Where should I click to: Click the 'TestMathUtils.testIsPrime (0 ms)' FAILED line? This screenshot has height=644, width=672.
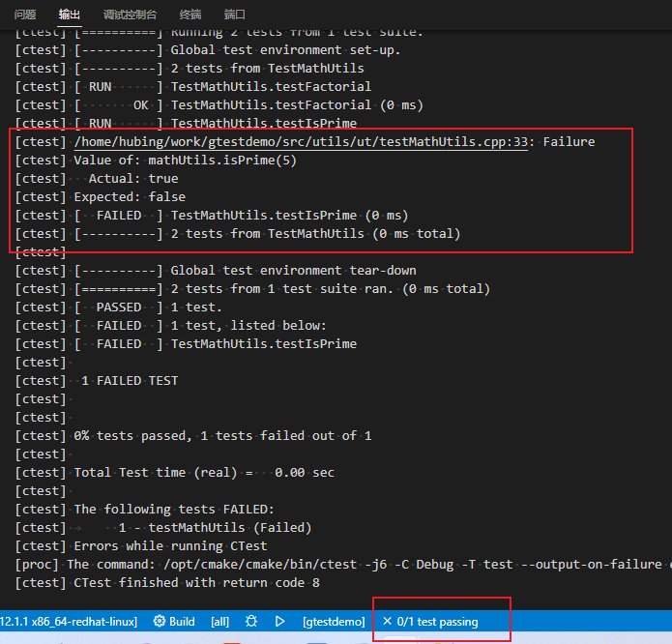click(x=212, y=216)
